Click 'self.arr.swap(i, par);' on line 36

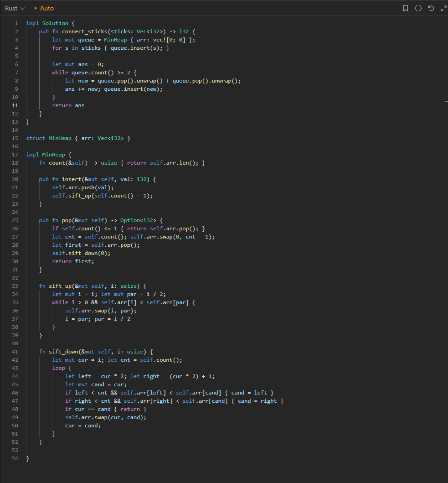tap(101, 311)
